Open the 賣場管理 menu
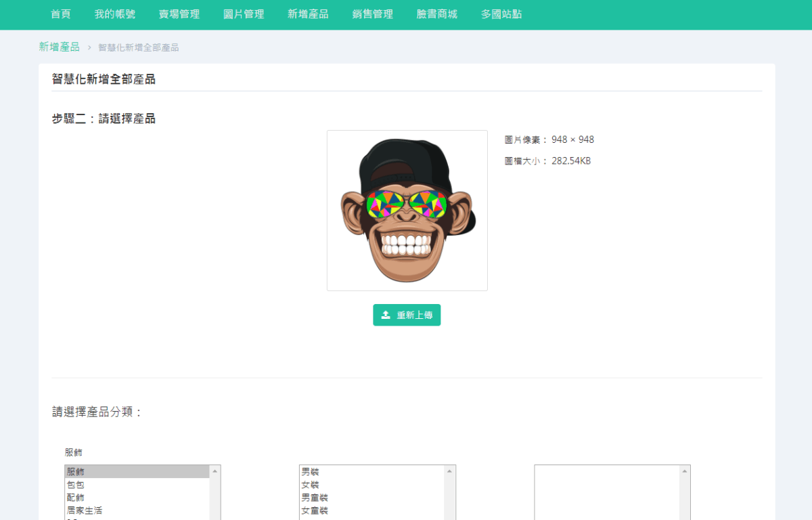The width and height of the screenshot is (812, 520). tap(179, 14)
